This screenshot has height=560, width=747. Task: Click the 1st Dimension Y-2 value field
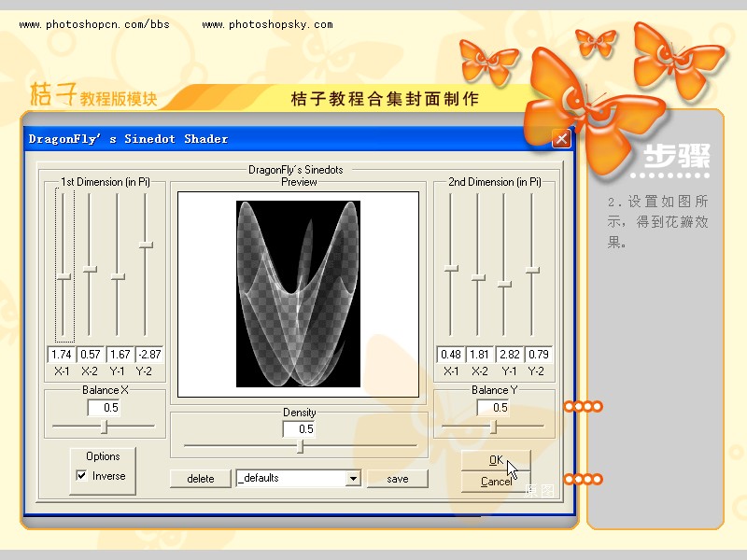tap(148, 355)
